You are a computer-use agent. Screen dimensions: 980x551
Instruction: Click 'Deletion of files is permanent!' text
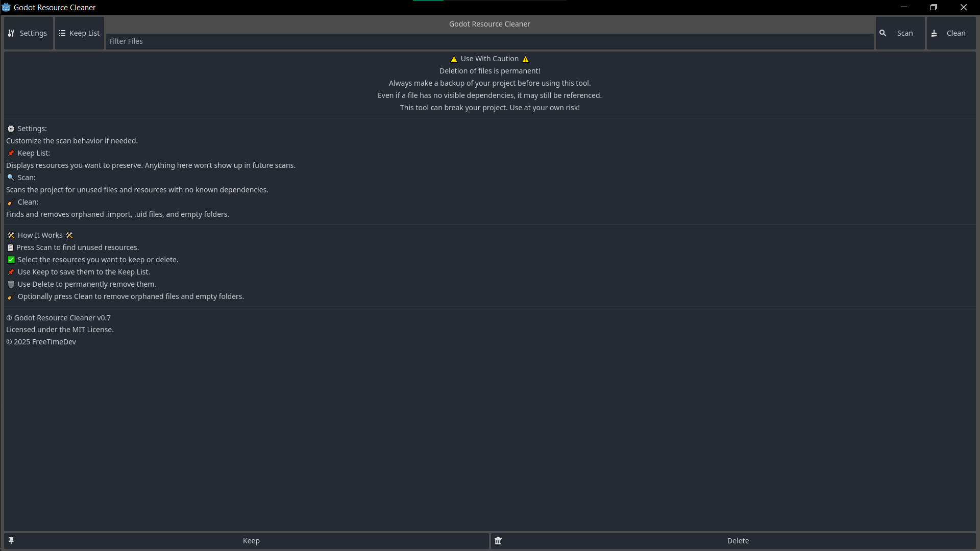tap(489, 71)
